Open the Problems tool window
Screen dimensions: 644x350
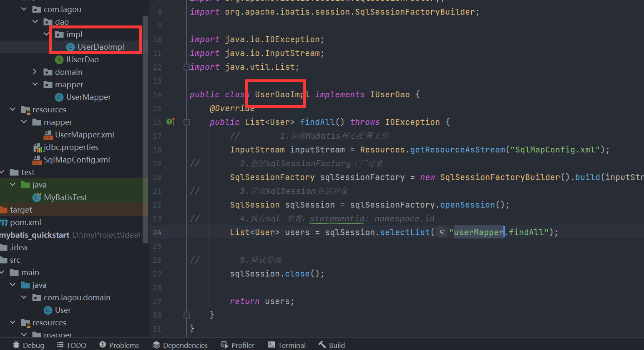[x=119, y=345]
